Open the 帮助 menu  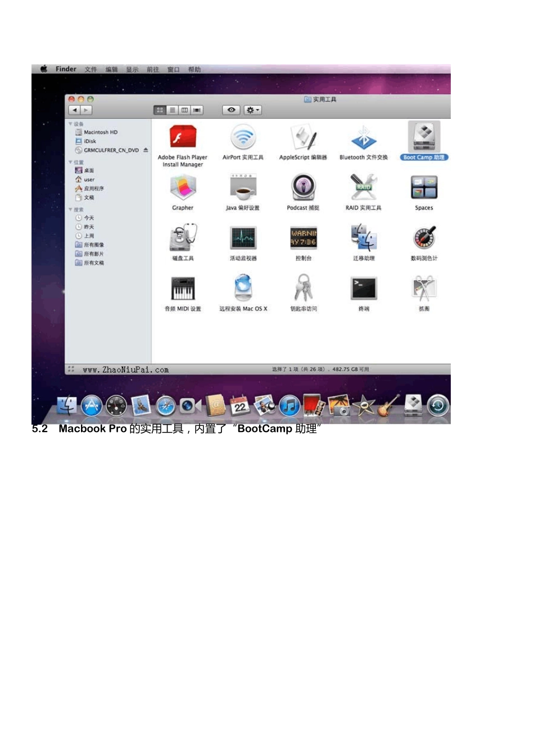194,70
